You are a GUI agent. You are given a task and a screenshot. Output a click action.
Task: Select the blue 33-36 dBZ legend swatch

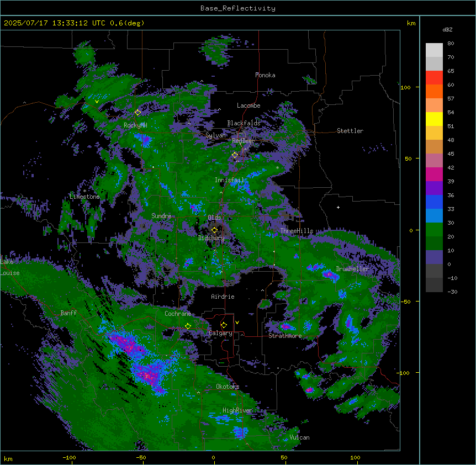pyautogui.click(x=434, y=202)
